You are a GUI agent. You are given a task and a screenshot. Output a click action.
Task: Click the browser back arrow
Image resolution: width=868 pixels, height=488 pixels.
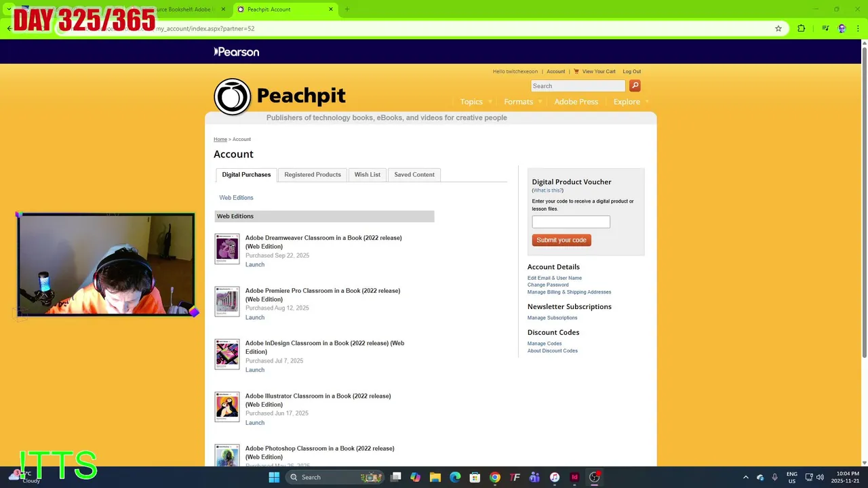click(x=9, y=28)
